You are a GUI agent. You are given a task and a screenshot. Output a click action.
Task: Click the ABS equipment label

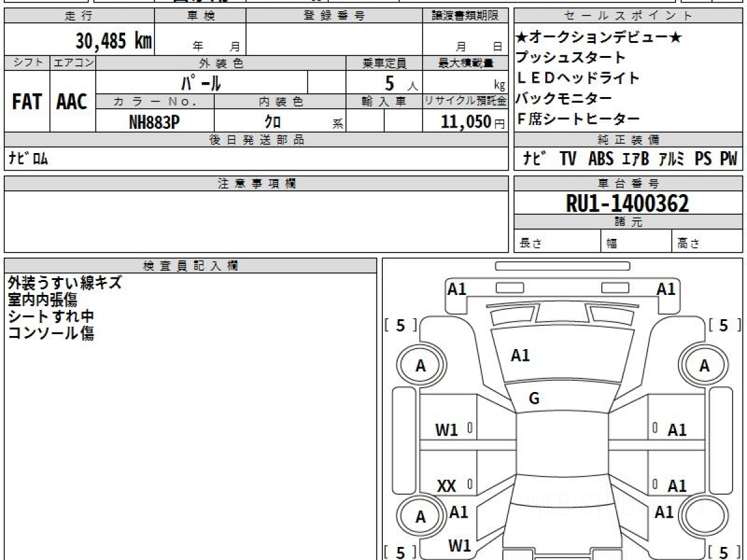(600, 159)
